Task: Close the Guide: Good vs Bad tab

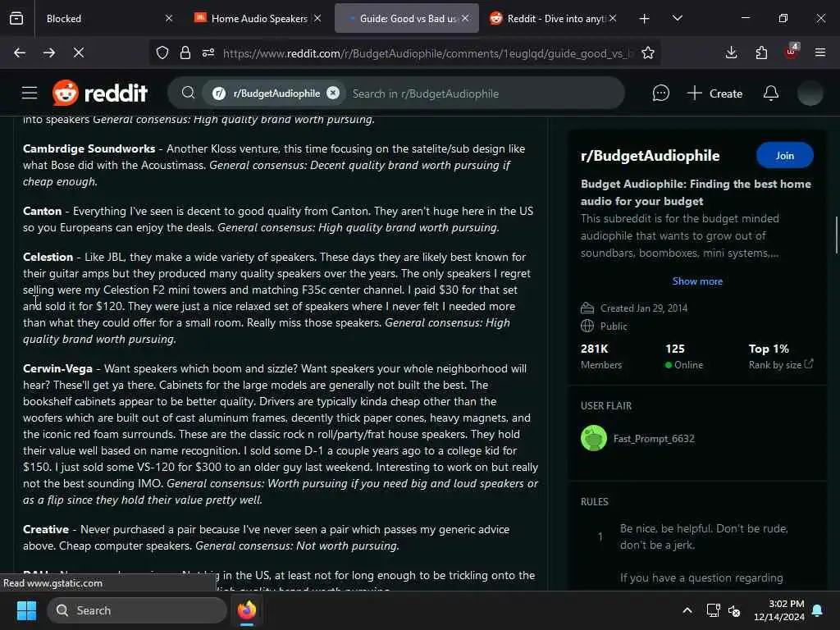Action: [466, 18]
